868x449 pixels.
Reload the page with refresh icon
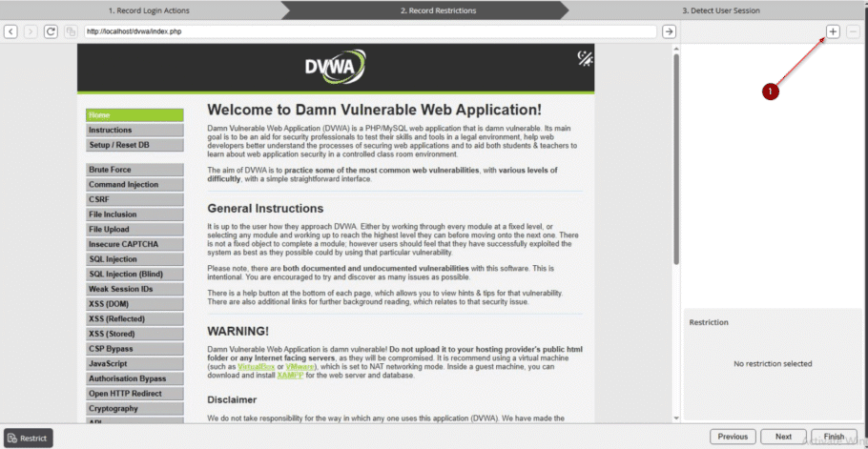51,31
